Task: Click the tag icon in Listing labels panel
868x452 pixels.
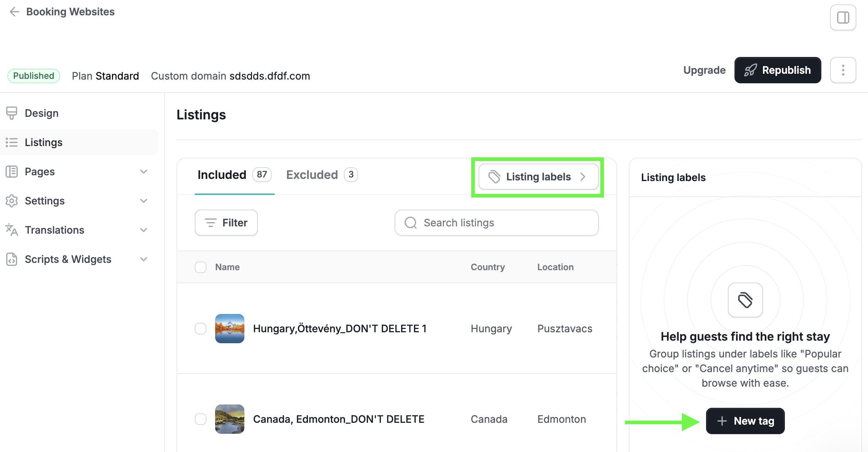Action: point(745,300)
